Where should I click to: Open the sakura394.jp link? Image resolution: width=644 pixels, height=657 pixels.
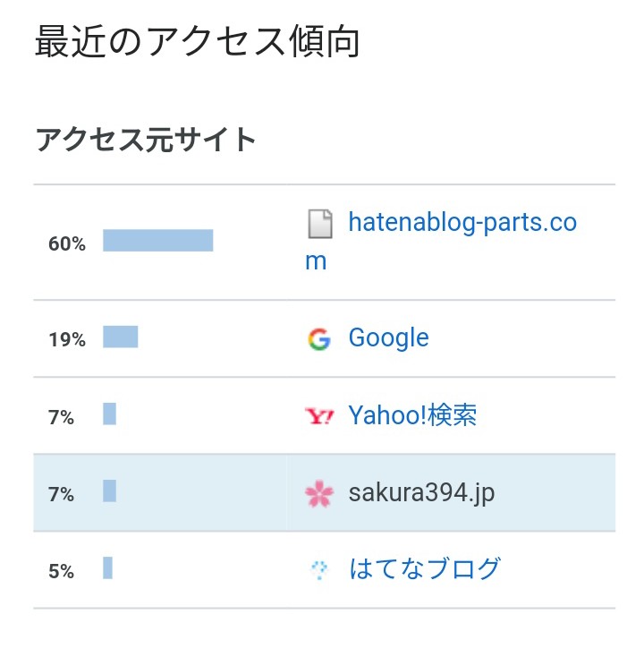coord(421,492)
